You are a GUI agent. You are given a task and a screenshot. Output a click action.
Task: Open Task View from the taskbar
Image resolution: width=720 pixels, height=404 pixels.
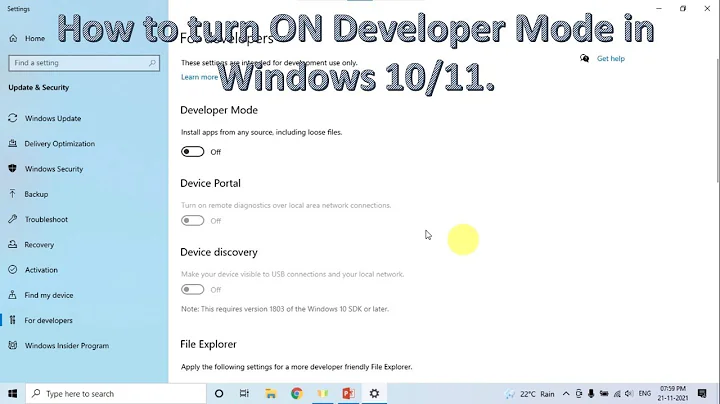(244, 394)
